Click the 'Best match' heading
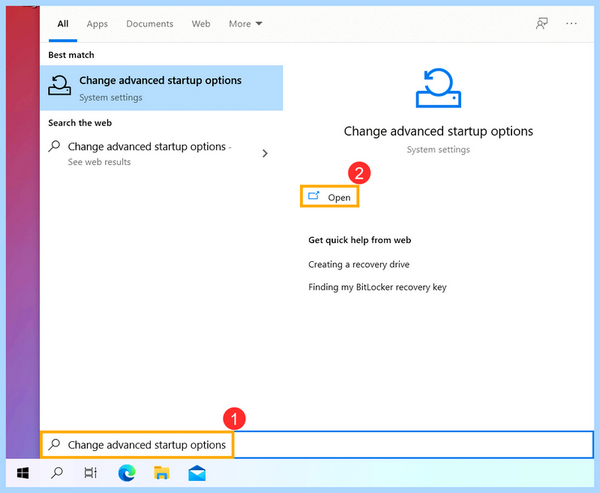 pos(71,55)
